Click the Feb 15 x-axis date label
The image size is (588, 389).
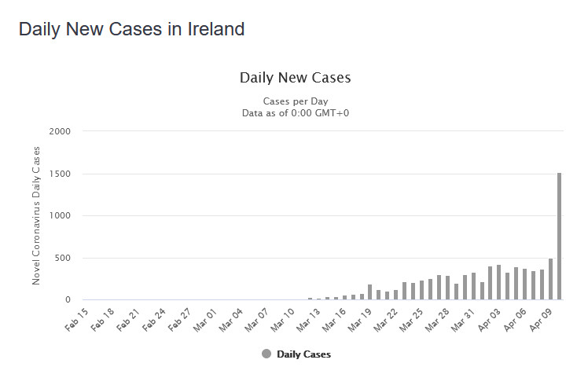pos(76,320)
